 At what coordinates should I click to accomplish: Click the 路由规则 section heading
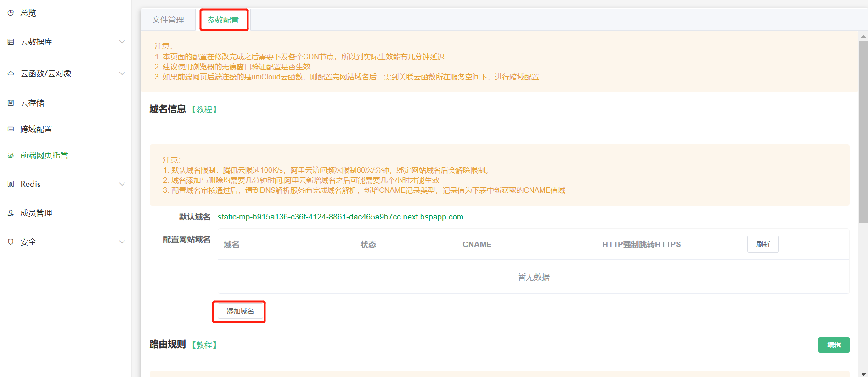[x=168, y=344]
